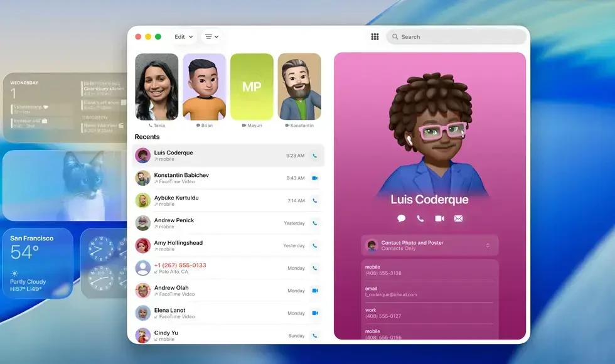Call Andrew Penick using phone icon
This screenshot has width=615, height=364.
tap(314, 223)
